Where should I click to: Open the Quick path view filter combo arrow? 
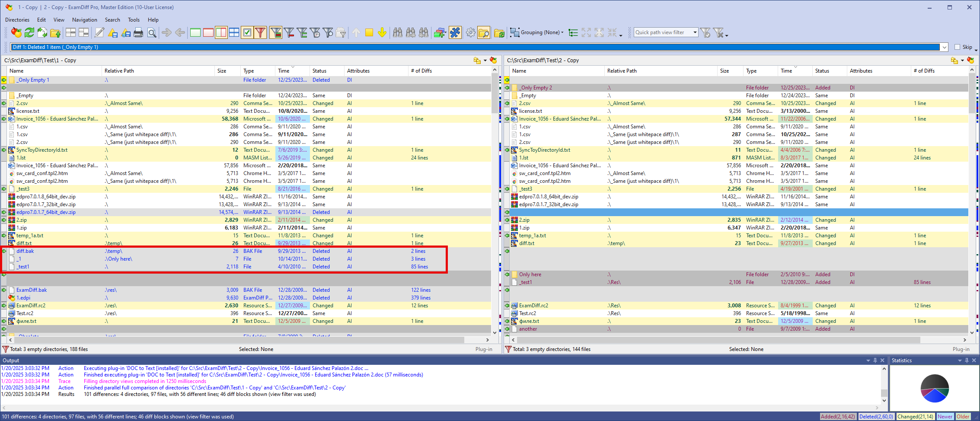click(695, 32)
